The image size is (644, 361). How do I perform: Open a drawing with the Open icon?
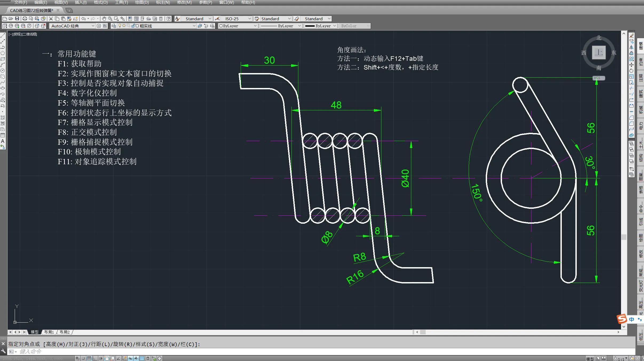pyautogui.click(x=11, y=19)
